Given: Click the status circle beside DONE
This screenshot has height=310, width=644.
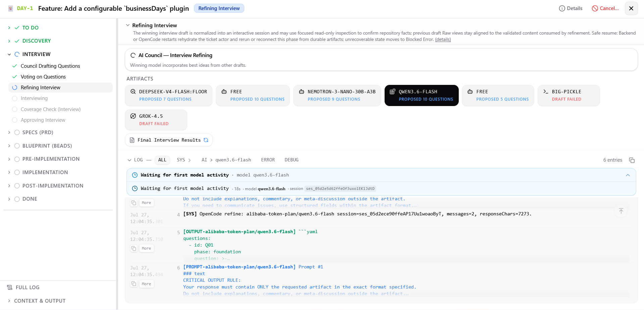Looking at the screenshot, I should pyautogui.click(x=17, y=199).
